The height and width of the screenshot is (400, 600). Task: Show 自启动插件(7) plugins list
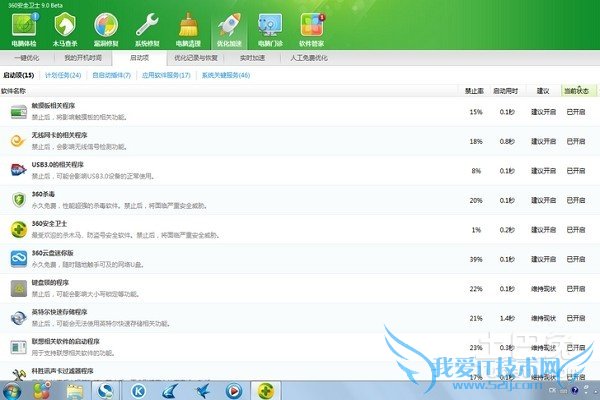click(112, 75)
